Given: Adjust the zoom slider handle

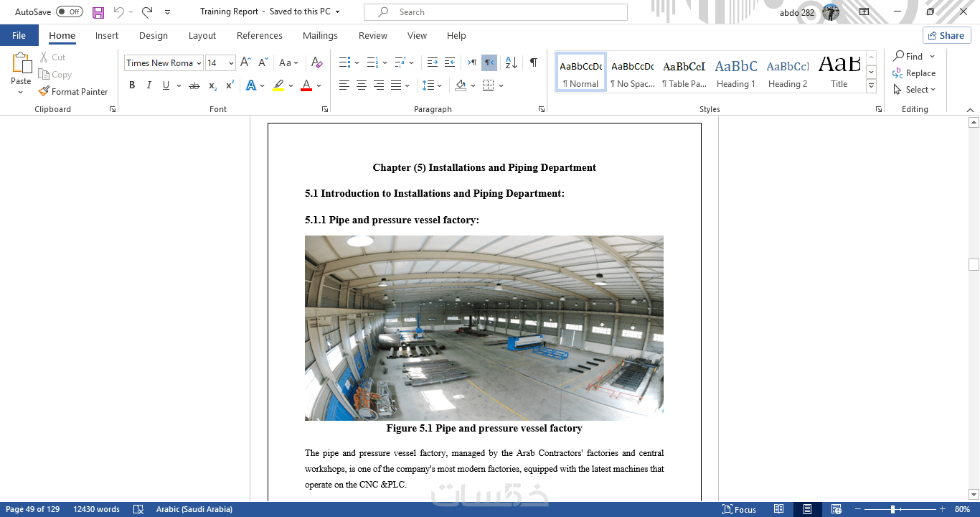Looking at the screenshot, I should coord(892,509).
